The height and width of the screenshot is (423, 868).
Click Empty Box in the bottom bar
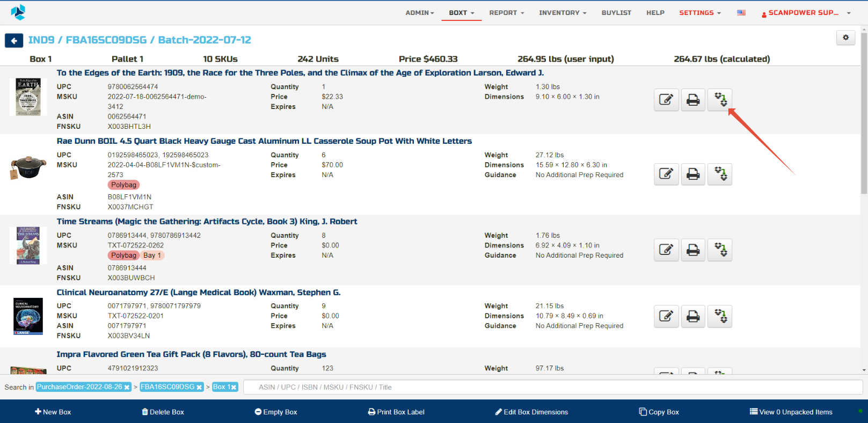coord(276,412)
